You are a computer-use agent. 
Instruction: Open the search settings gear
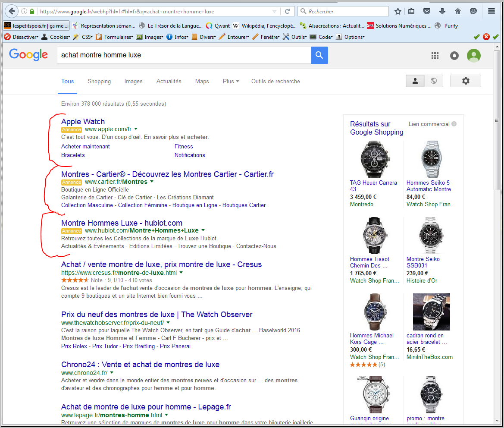point(466,81)
